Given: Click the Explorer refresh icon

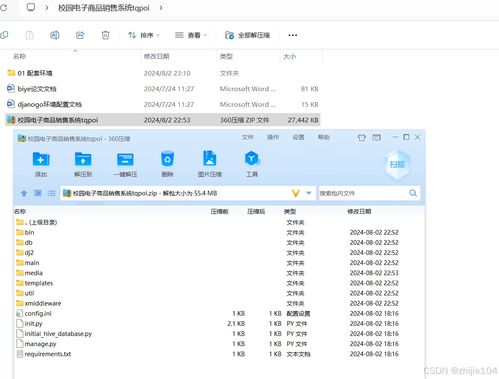Looking at the screenshot, I should (4, 7).
